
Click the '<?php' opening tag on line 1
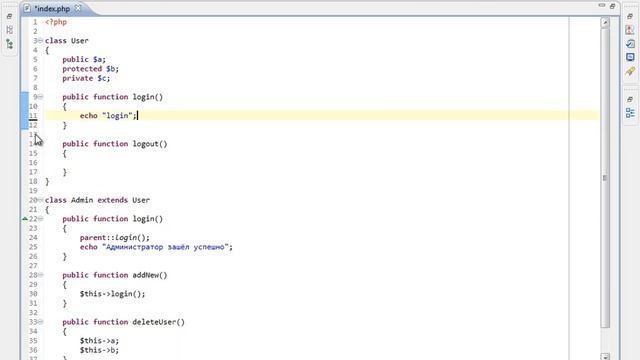pyautogui.click(x=56, y=22)
